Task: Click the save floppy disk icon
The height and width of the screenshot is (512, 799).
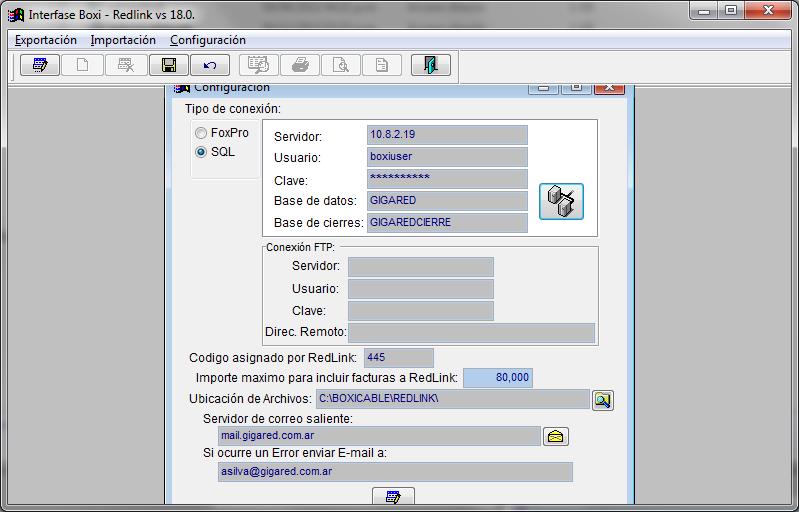Action: 169,66
